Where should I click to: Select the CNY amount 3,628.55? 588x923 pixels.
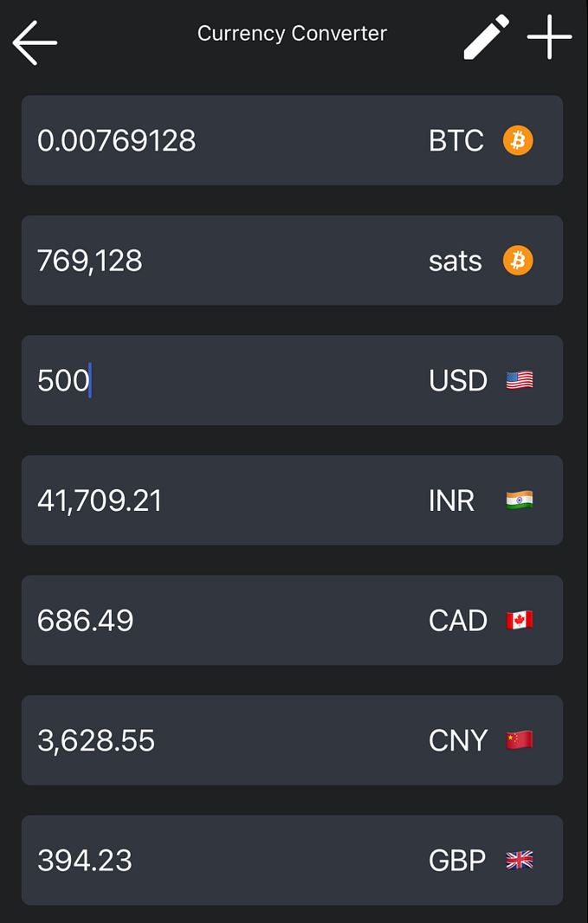(97, 740)
